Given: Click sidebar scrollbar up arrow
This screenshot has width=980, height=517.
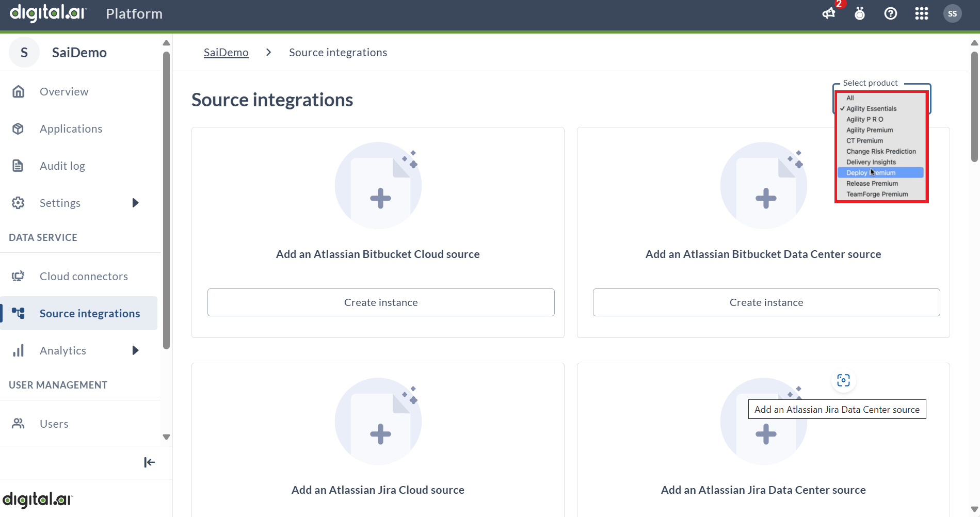Looking at the screenshot, I should [166, 43].
